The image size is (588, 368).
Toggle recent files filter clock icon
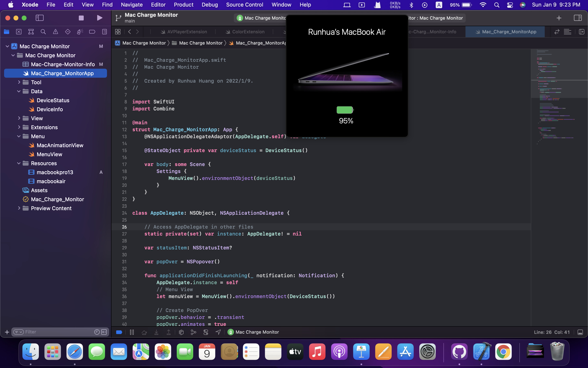tap(97, 332)
